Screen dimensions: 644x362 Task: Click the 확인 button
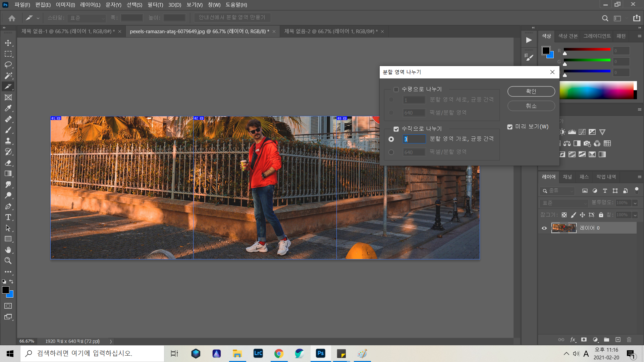(x=531, y=91)
